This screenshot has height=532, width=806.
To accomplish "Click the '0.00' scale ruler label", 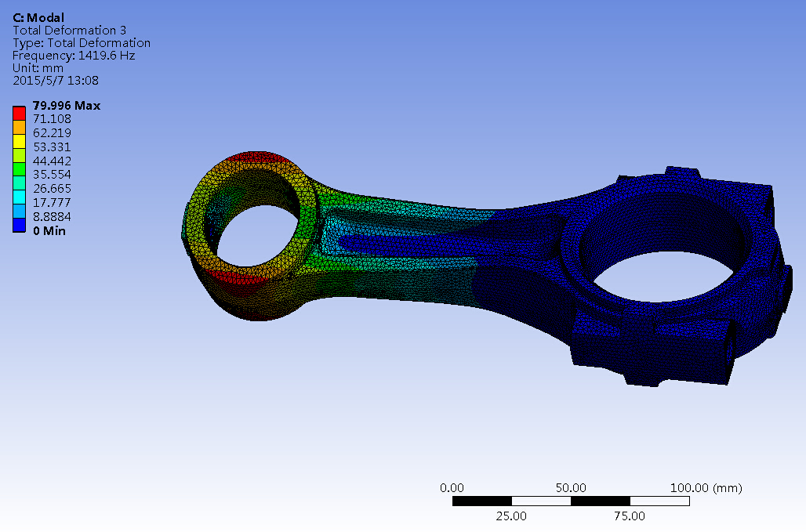I will click(452, 488).
